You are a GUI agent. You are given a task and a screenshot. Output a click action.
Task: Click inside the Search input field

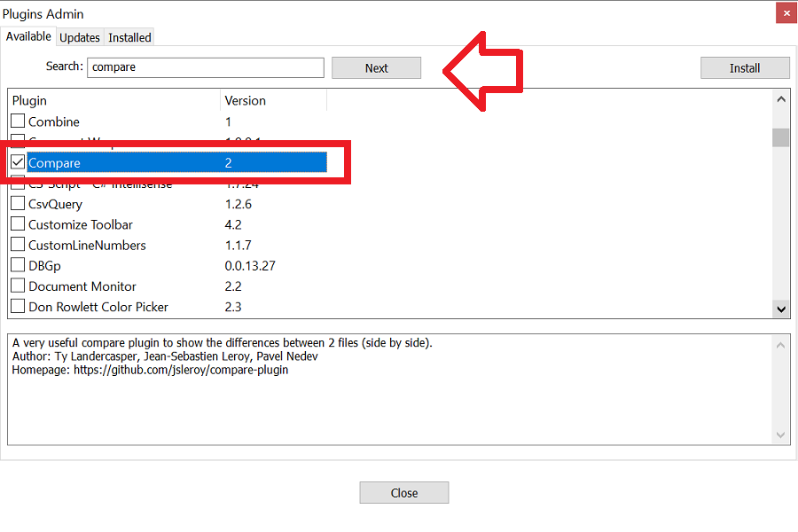coord(206,67)
